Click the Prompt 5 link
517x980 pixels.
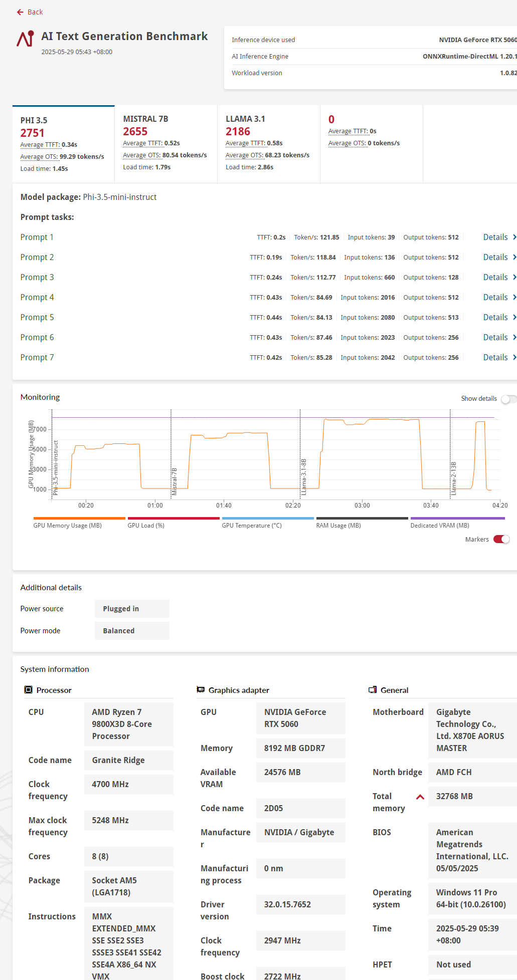coord(37,317)
